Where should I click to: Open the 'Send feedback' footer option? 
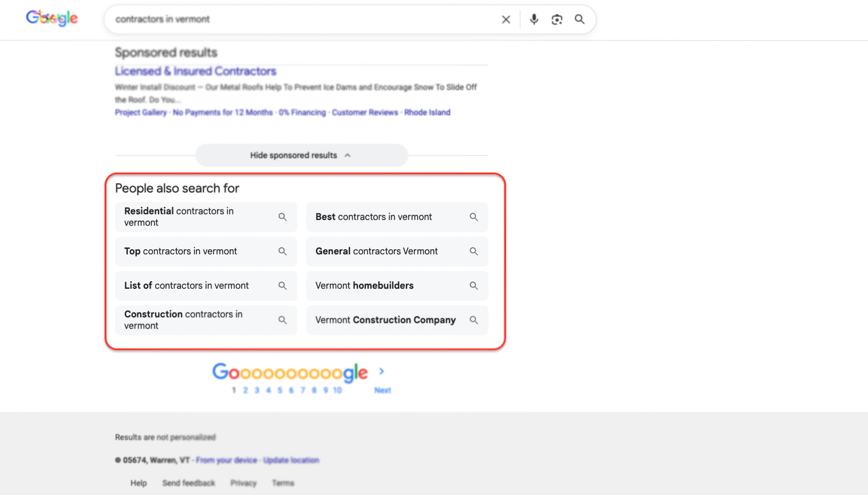(x=188, y=483)
